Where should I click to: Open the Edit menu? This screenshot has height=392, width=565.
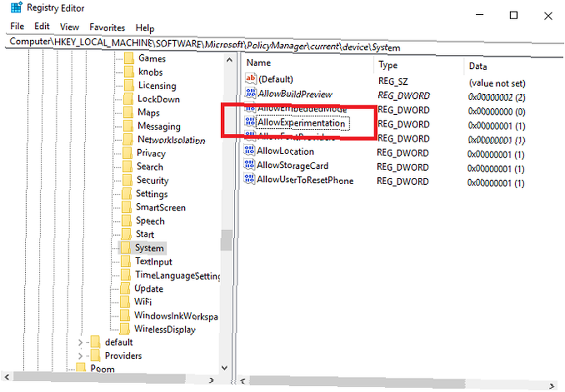[x=42, y=27]
